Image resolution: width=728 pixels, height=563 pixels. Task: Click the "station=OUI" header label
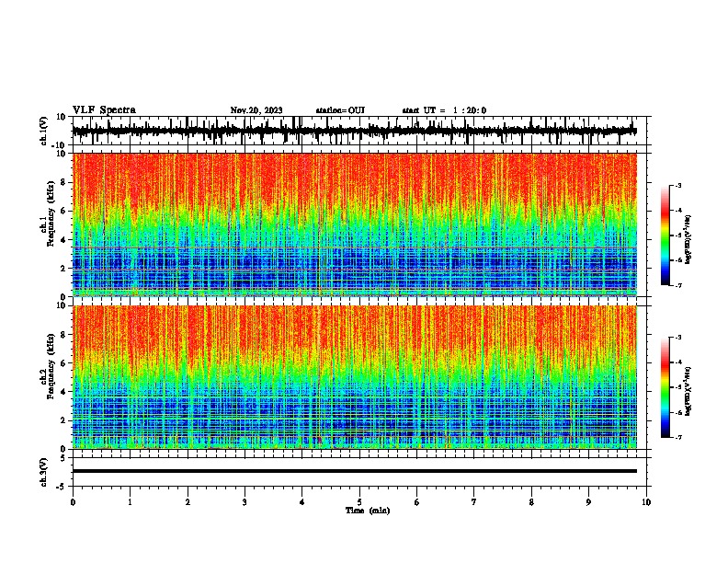(340, 110)
